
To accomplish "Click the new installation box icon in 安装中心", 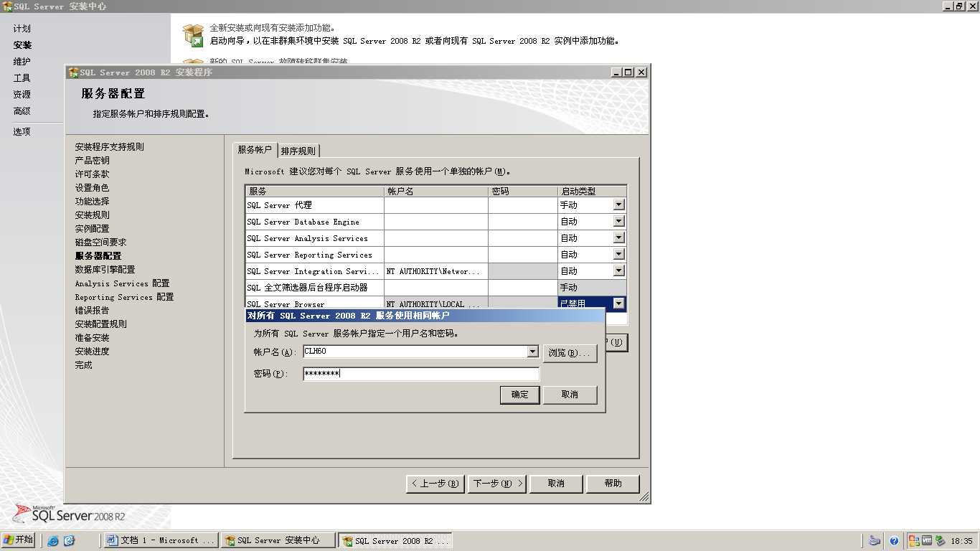I will pyautogui.click(x=193, y=34).
